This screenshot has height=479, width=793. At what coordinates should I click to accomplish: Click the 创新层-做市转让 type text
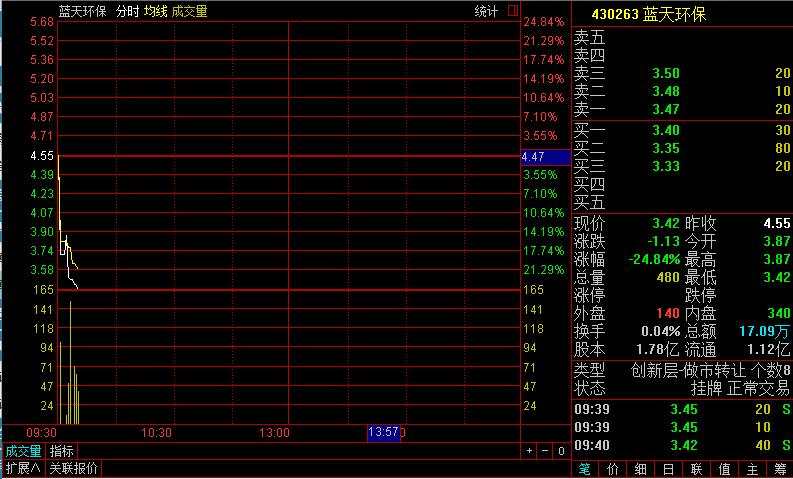click(x=688, y=371)
